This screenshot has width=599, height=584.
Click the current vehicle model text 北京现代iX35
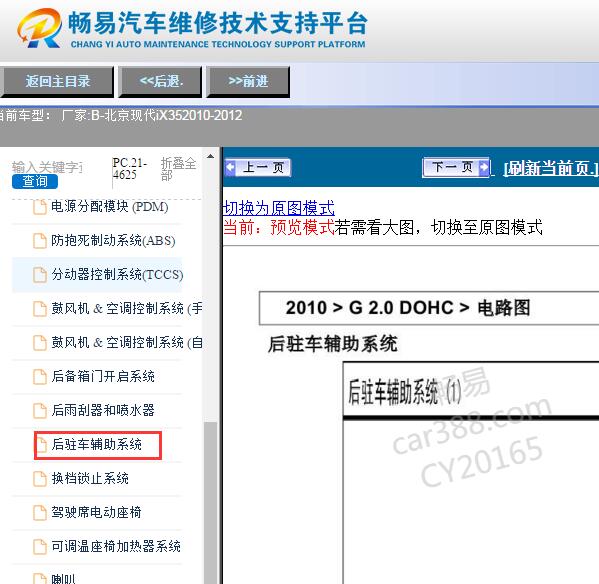152,115
